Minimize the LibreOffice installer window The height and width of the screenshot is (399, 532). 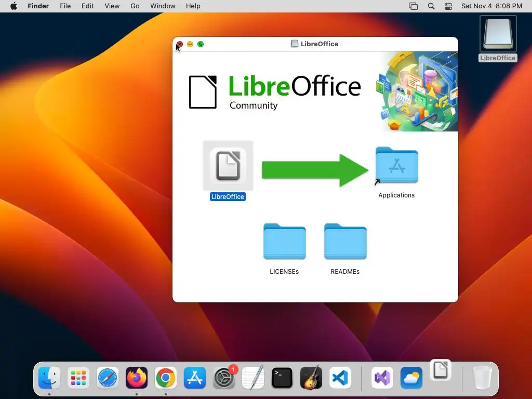pyautogui.click(x=190, y=44)
